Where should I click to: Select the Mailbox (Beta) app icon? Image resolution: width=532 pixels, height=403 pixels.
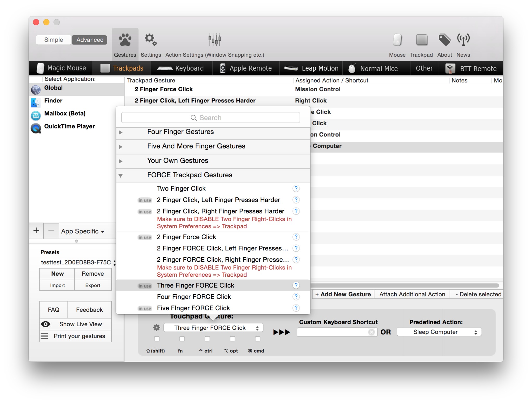(36, 115)
